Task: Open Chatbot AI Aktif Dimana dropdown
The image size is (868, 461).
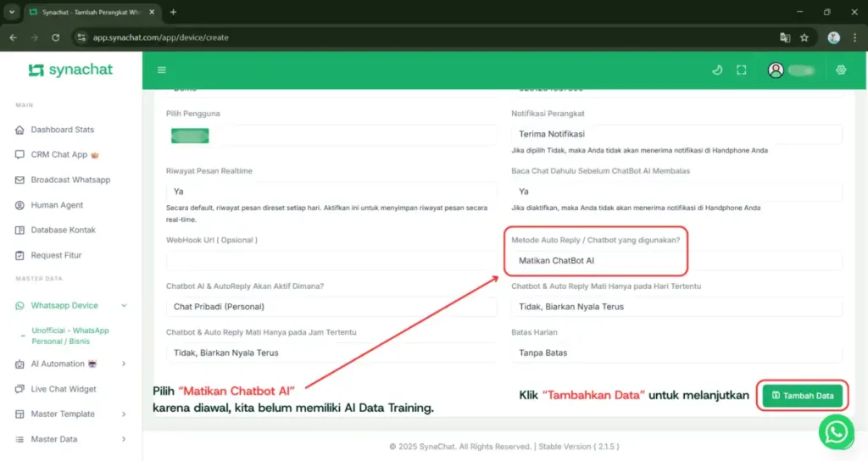Action: point(331,307)
